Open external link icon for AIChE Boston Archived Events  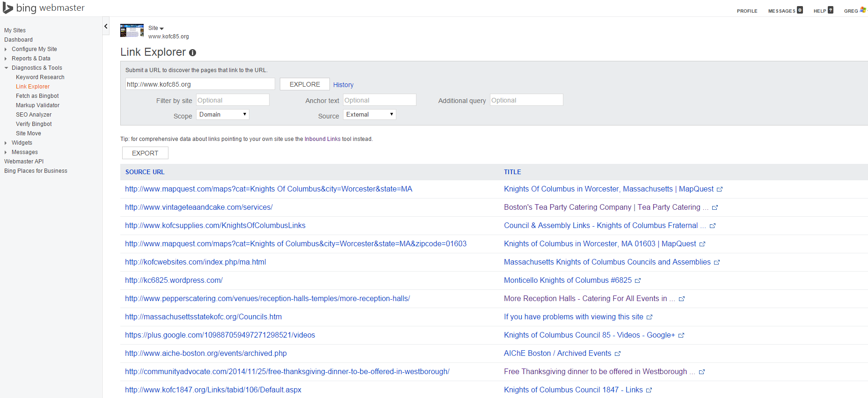(x=618, y=354)
